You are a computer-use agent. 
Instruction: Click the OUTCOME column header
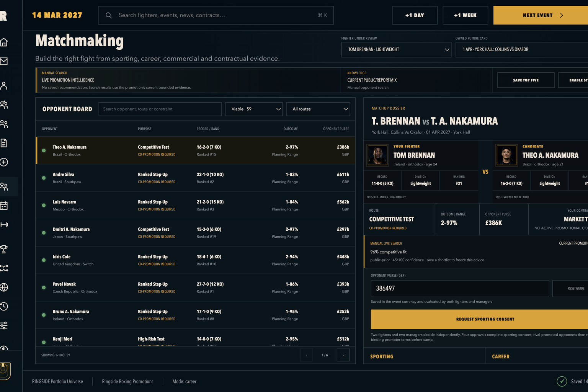pyautogui.click(x=291, y=129)
